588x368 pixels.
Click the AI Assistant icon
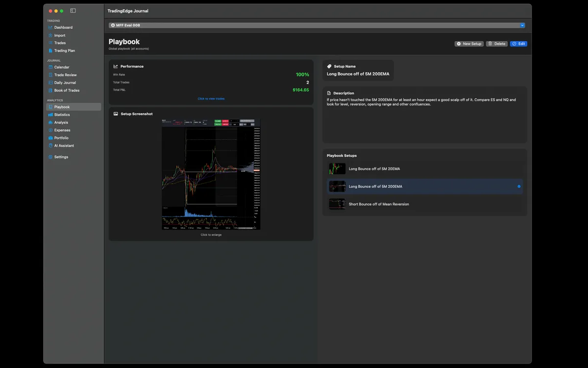coord(51,145)
